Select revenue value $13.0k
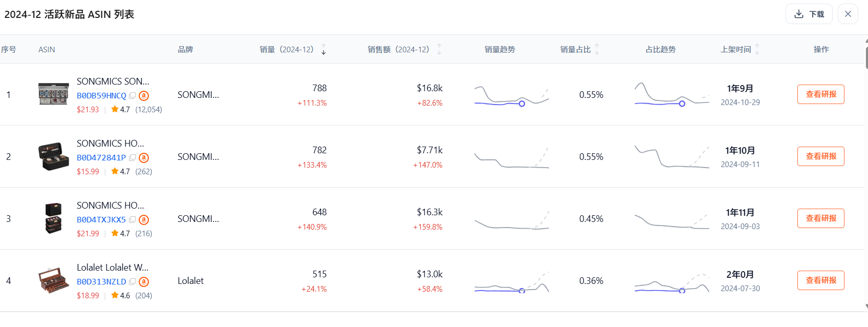 [429, 274]
